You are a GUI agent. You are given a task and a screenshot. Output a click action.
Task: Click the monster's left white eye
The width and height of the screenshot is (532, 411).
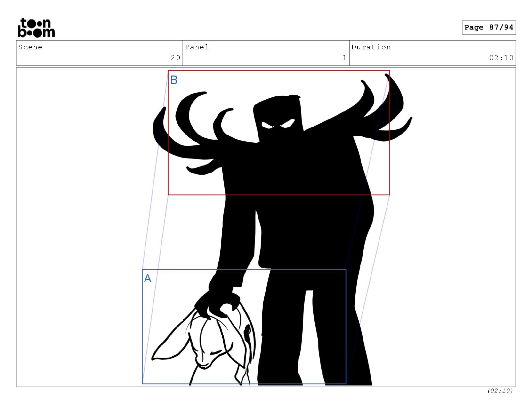[268, 126]
